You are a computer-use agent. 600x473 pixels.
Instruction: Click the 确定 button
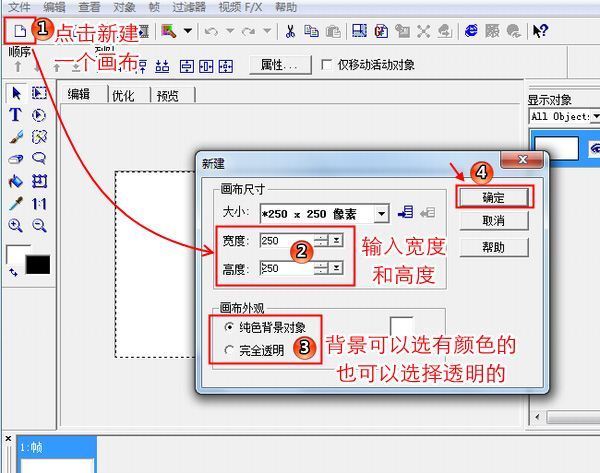494,197
